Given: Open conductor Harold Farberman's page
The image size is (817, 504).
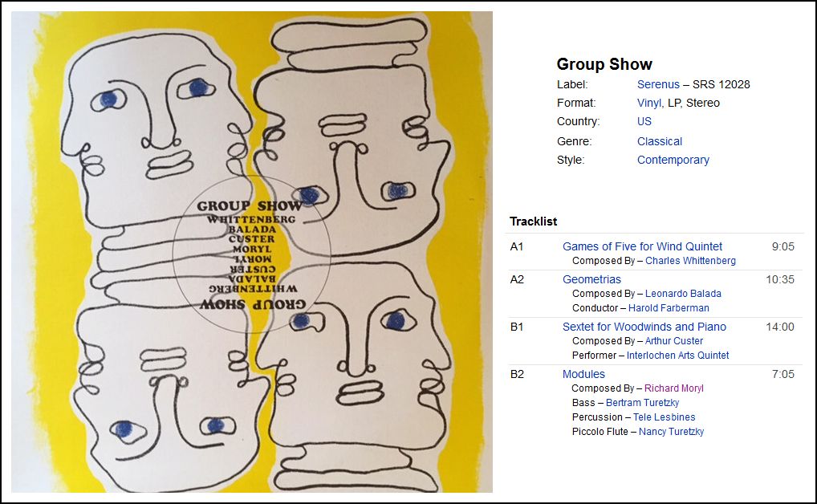Looking at the screenshot, I should [x=669, y=308].
